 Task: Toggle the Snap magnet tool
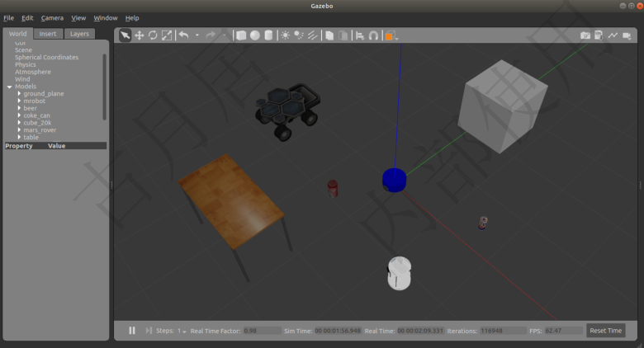pos(373,35)
